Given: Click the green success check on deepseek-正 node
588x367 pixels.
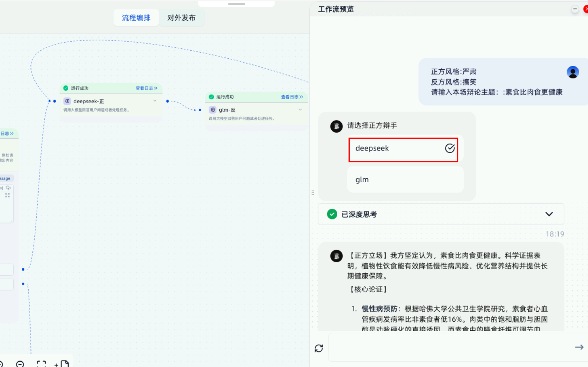Looking at the screenshot, I should pyautogui.click(x=66, y=88).
